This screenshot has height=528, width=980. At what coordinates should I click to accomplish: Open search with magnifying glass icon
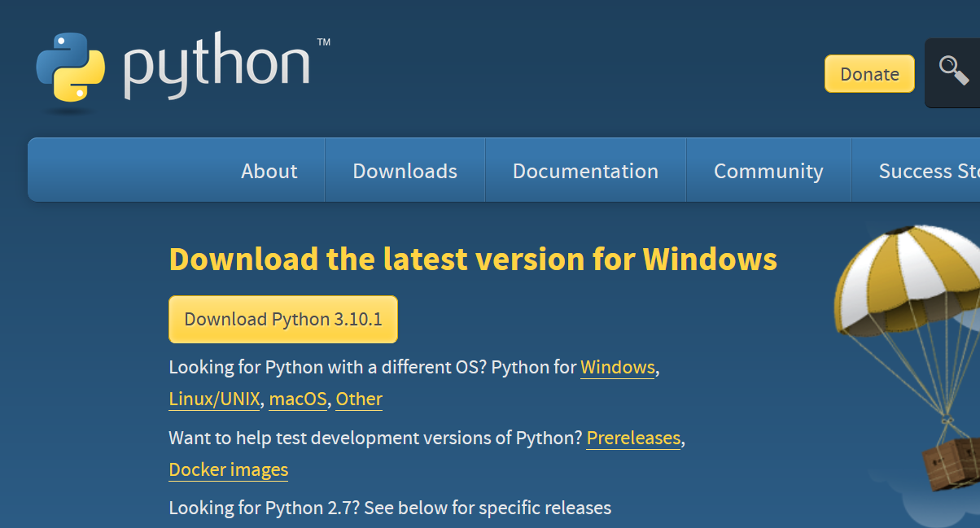pos(953,72)
